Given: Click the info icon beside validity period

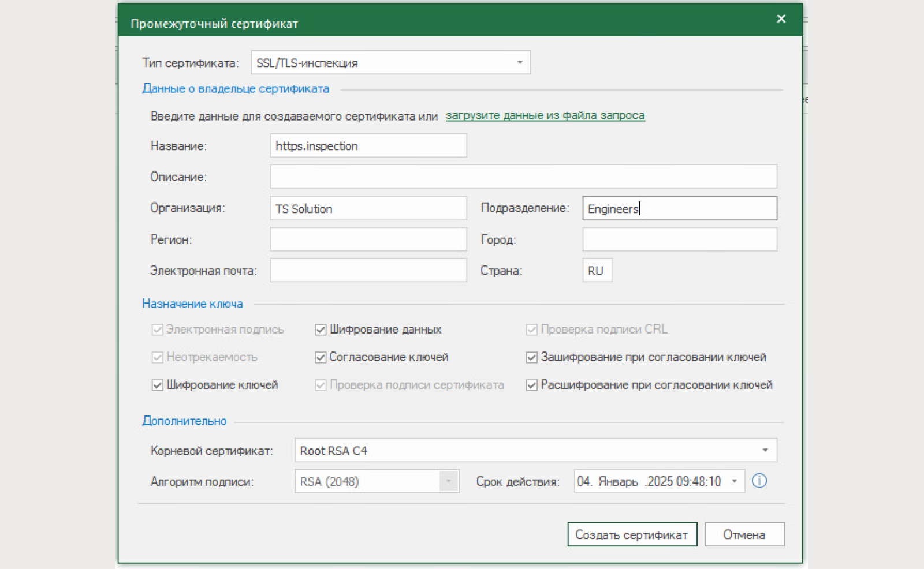Looking at the screenshot, I should coord(759,481).
